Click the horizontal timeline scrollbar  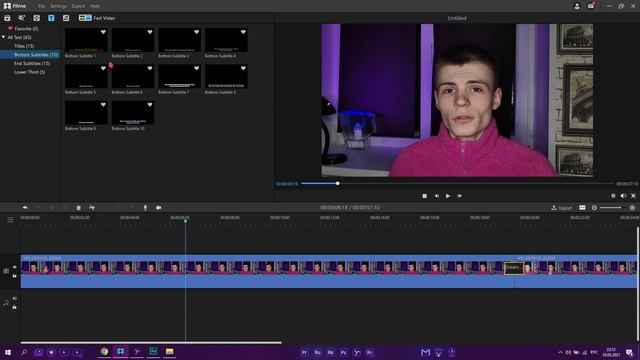151,342
